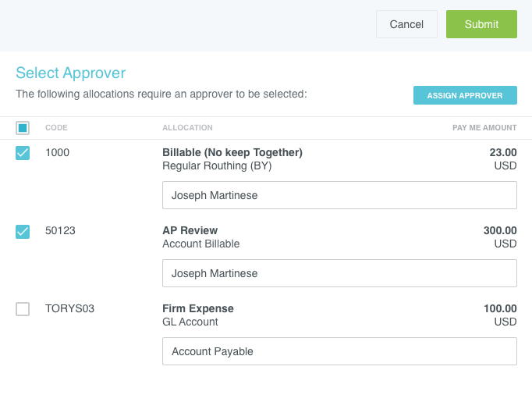The image size is (532, 402).
Task: Submit the approver selection
Action: 481,24
